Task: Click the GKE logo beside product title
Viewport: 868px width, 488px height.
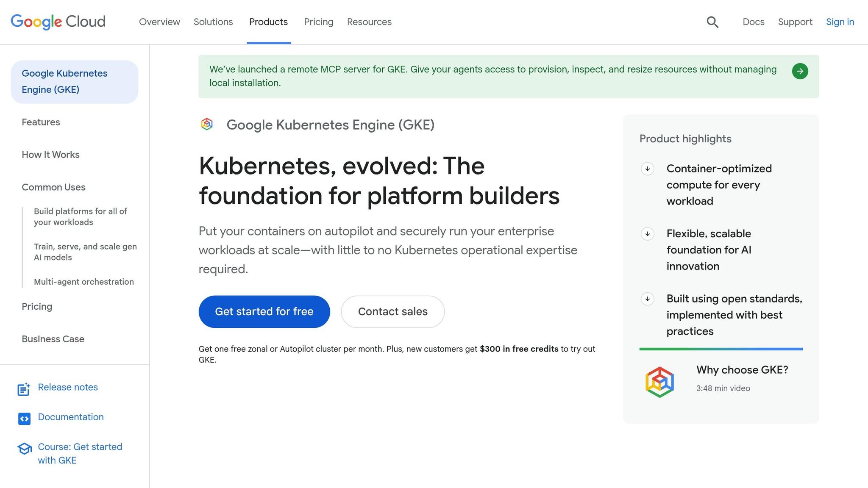Action: [207, 124]
